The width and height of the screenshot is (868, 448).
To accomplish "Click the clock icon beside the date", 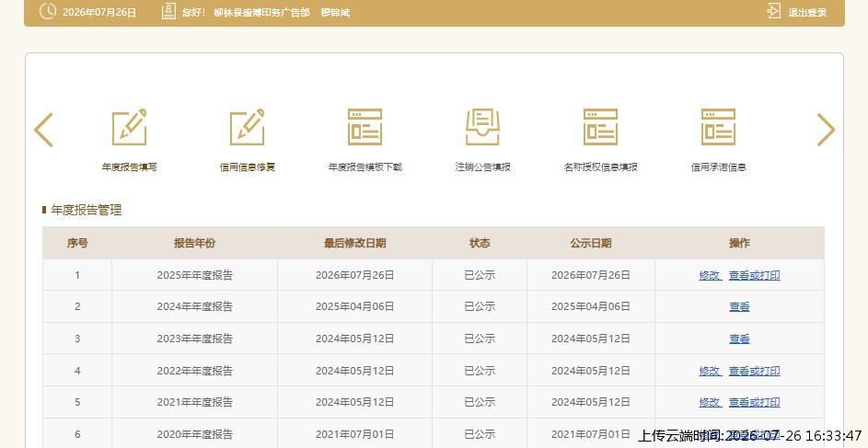I will pyautogui.click(x=48, y=11).
